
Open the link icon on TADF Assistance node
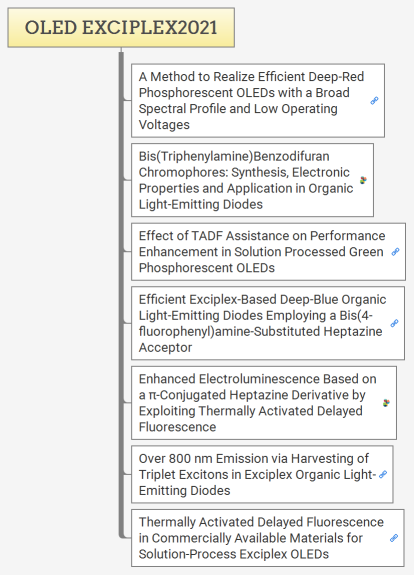[x=395, y=252]
